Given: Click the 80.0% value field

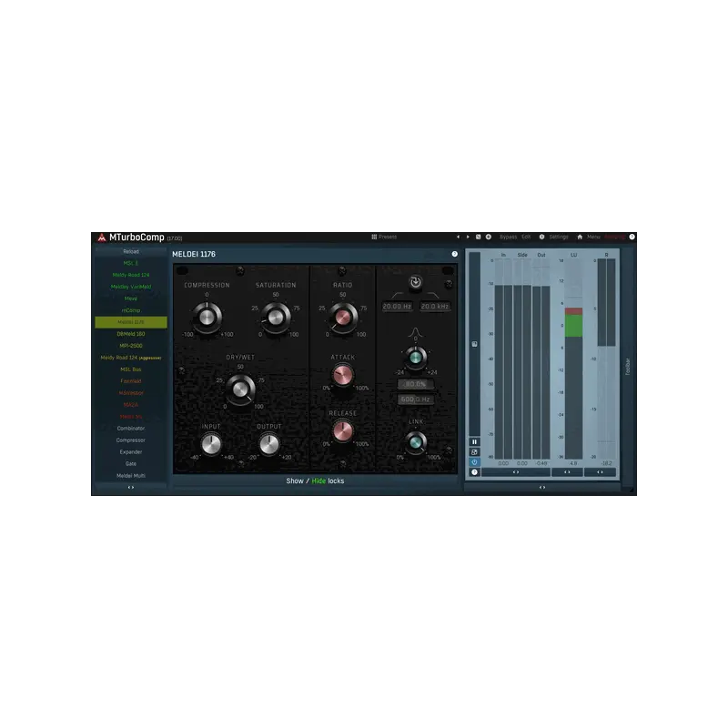Looking at the screenshot, I should tap(415, 384).
